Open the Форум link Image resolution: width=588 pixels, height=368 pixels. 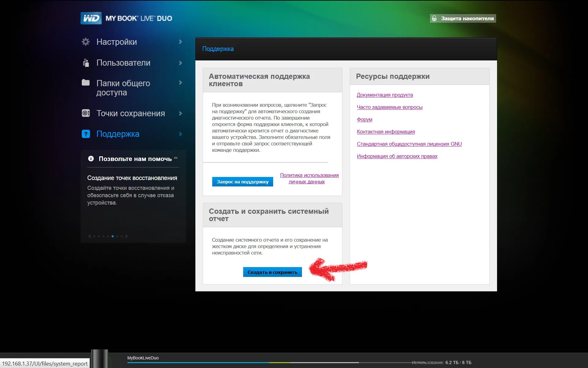tap(364, 119)
